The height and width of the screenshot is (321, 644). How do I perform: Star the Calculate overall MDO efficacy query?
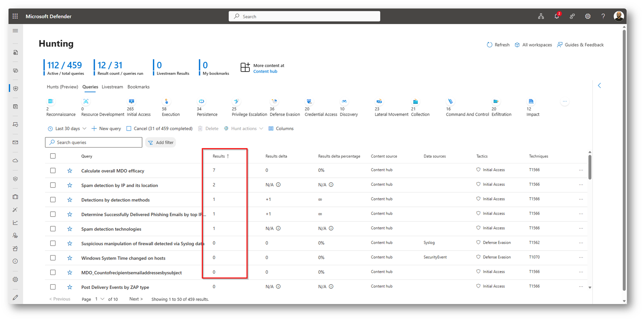coord(70,171)
